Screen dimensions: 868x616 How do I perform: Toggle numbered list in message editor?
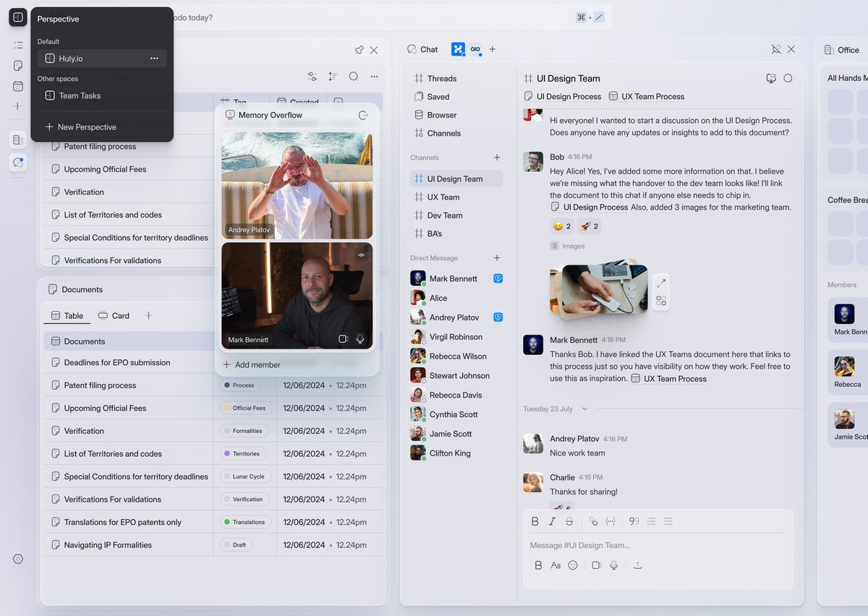pos(668,521)
